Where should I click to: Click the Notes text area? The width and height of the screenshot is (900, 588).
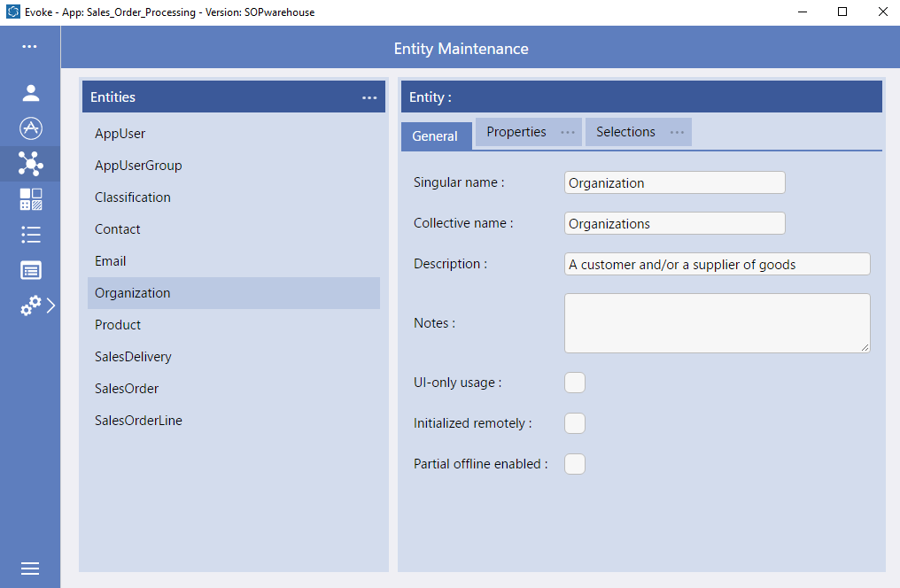tap(717, 323)
